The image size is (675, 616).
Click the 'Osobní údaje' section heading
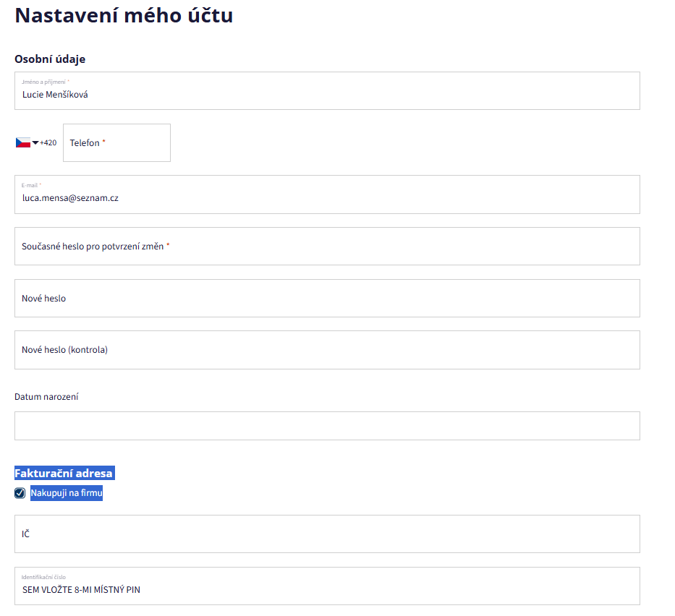50,59
